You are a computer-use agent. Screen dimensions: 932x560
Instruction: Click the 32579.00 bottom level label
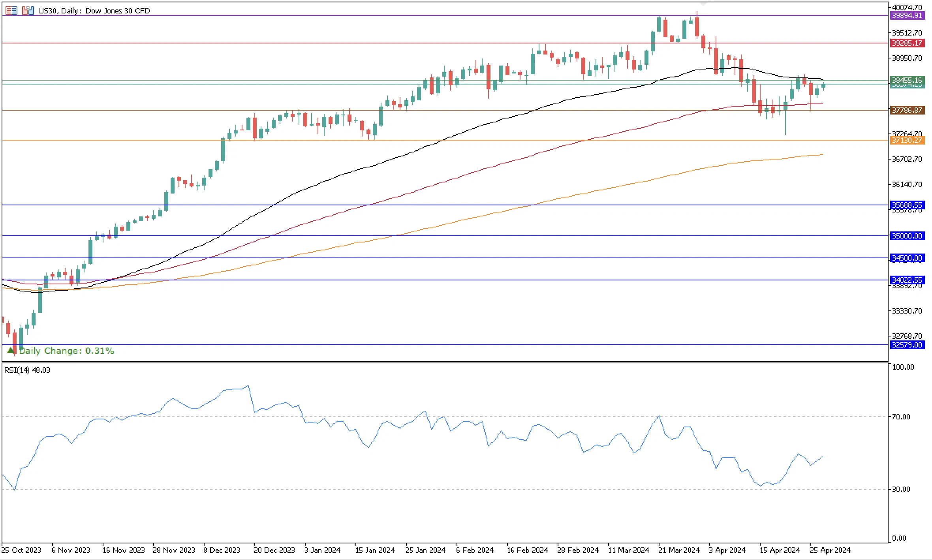[x=907, y=345]
